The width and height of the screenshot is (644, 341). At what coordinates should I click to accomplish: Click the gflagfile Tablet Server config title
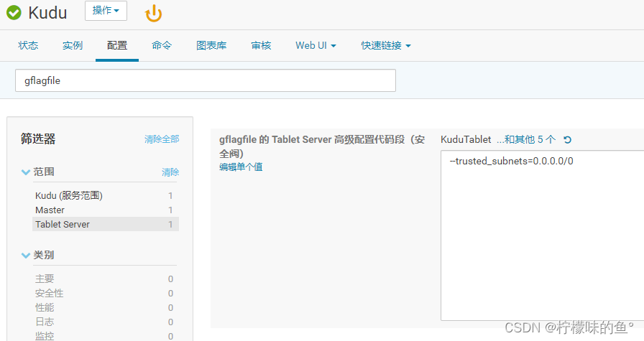[322, 146]
